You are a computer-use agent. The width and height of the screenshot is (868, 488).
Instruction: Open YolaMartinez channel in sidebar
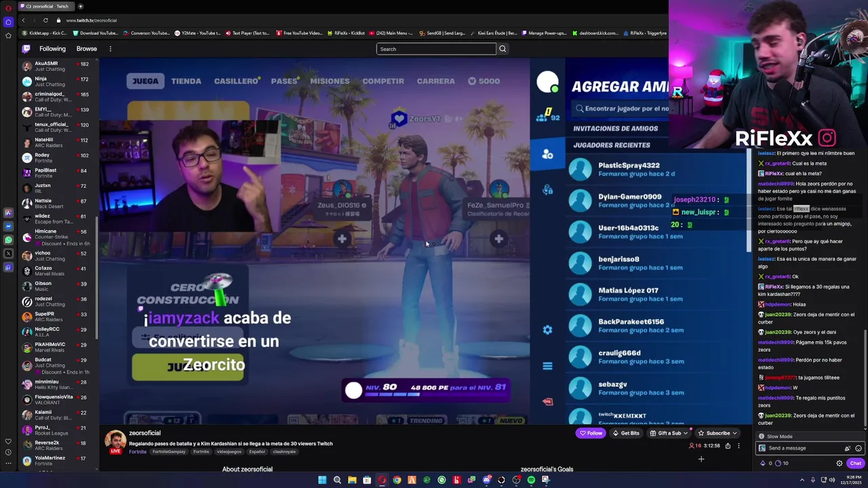click(x=56, y=460)
